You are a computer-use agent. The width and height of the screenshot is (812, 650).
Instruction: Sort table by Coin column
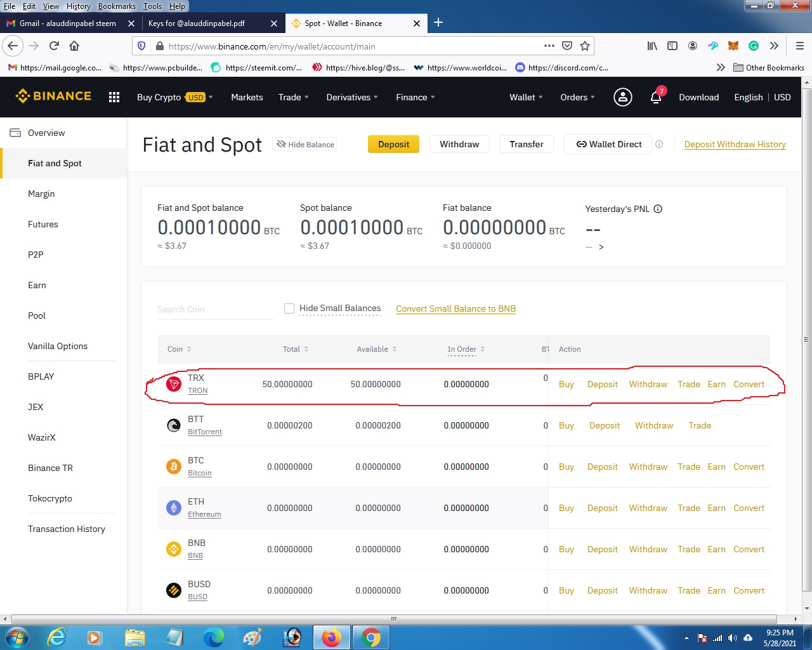click(x=179, y=349)
